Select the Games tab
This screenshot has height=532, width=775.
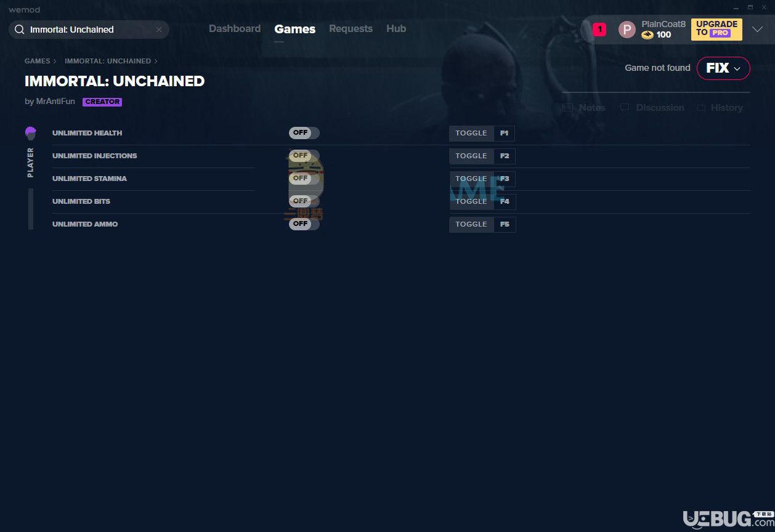tap(295, 29)
